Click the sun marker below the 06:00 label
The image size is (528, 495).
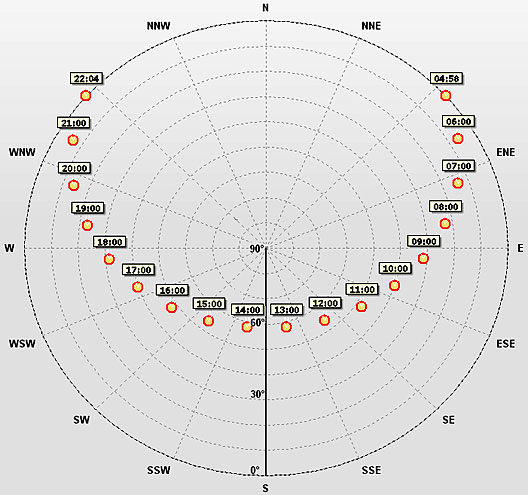pos(457,138)
